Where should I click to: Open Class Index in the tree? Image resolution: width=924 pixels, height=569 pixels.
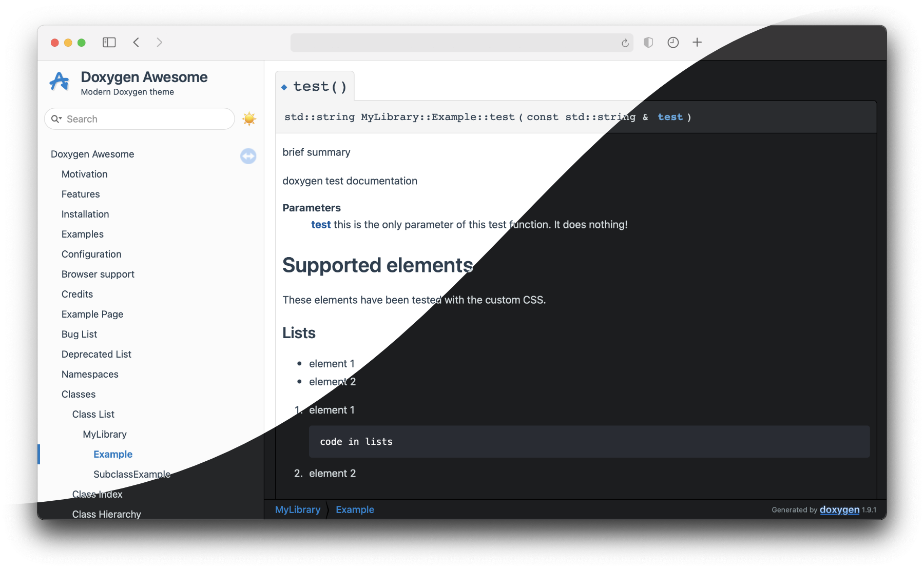pos(97,495)
